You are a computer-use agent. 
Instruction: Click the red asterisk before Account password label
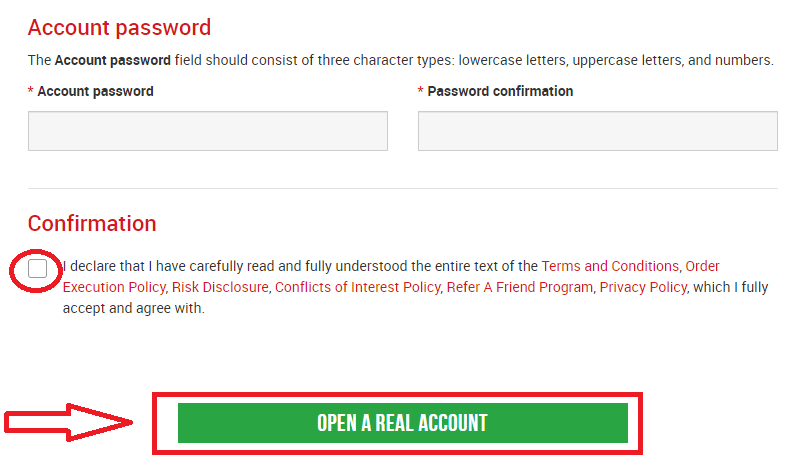point(31,91)
